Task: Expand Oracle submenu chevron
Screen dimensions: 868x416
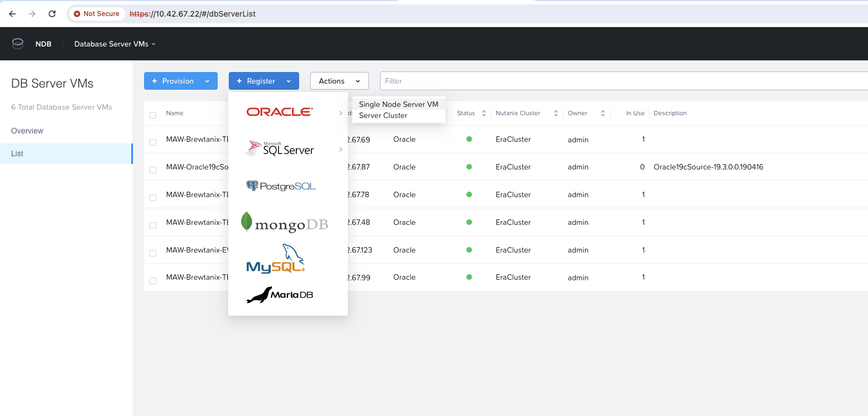Action: [x=341, y=113]
